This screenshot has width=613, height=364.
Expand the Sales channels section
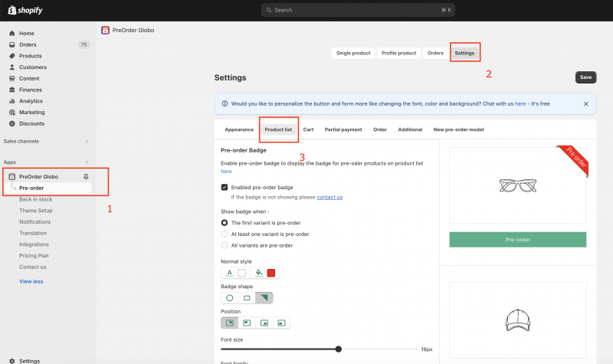(87, 142)
